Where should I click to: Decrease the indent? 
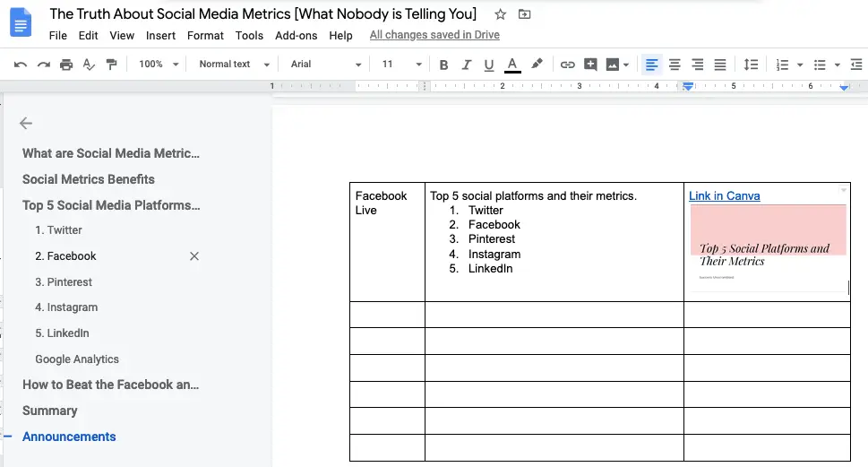point(856,65)
